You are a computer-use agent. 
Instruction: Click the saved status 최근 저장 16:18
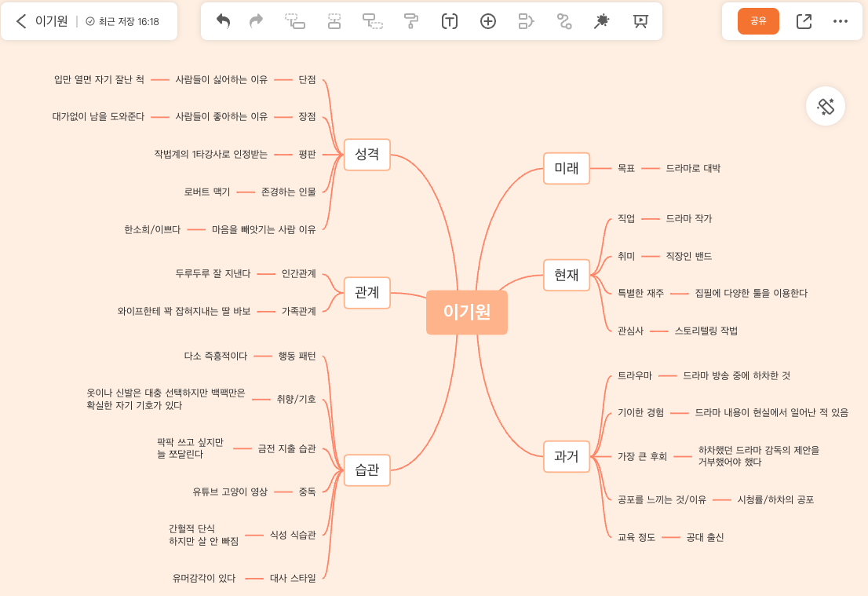(122, 22)
